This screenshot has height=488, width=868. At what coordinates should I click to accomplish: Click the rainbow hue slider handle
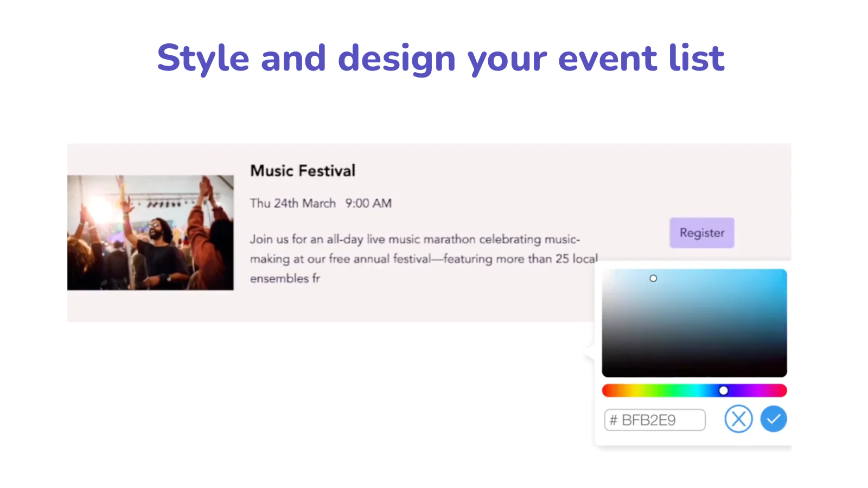[723, 390]
